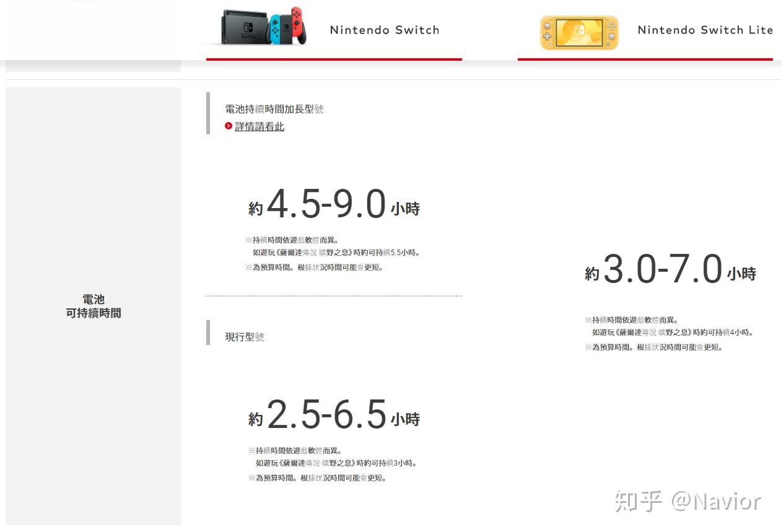This screenshot has width=781, height=532.
Task: Click the 約4.5-9.0小時 battery figure
Action: pyautogui.click(x=334, y=204)
